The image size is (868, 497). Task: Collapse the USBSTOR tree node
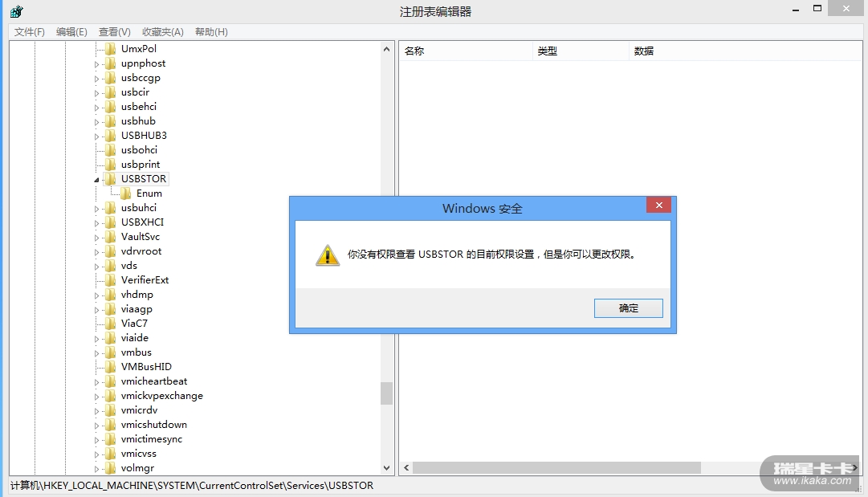(x=96, y=180)
